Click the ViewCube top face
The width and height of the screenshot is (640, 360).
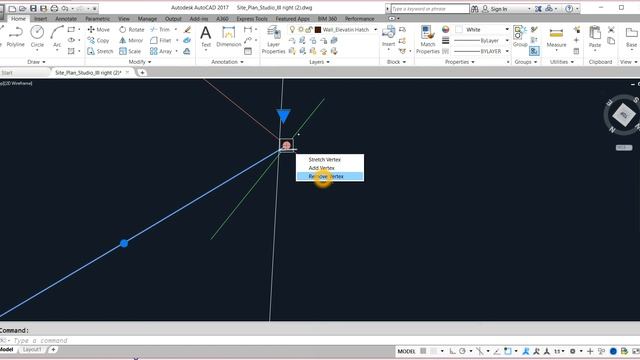tap(623, 114)
